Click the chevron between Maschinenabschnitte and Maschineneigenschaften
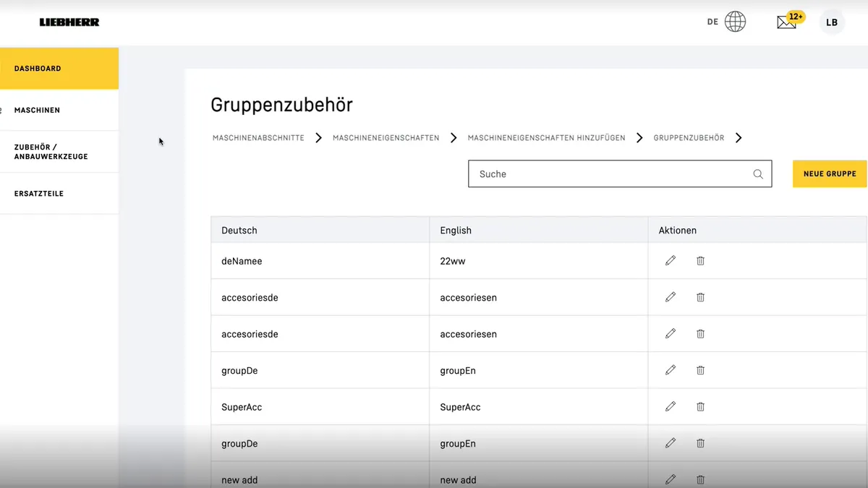This screenshot has width=868, height=488. pyautogui.click(x=318, y=137)
